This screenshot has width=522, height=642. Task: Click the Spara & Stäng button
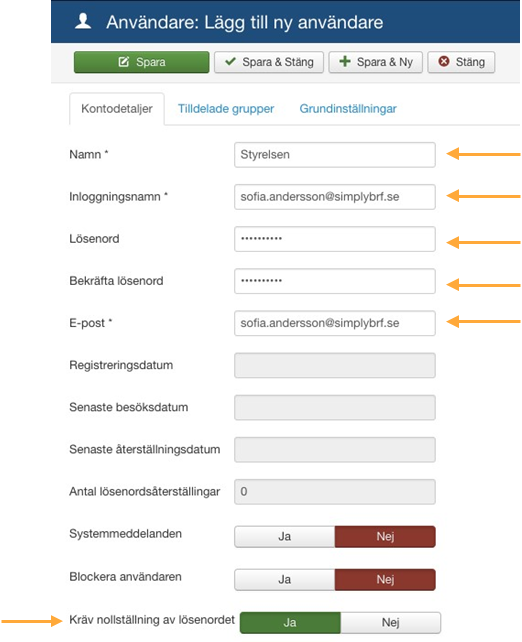pos(269,62)
